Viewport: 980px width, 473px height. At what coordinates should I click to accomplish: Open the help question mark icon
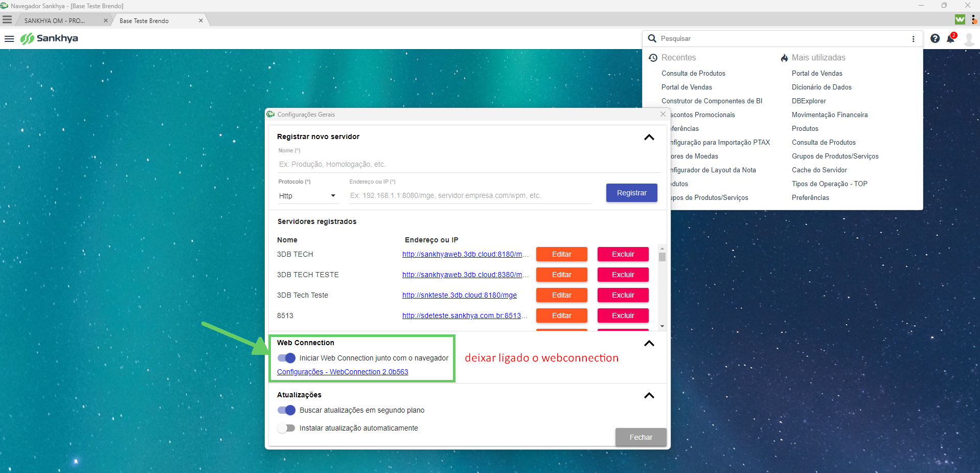(x=935, y=38)
